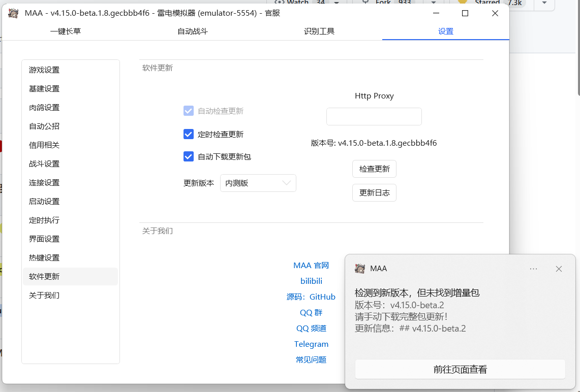The width and height of the screenshot is (580, 392).
Task: Close the MAA window
Action: [495, 13]
